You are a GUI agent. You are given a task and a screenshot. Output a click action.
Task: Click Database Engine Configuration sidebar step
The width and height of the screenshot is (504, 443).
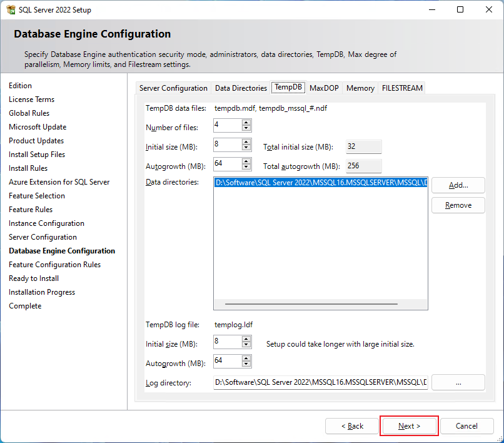point(62,251)
